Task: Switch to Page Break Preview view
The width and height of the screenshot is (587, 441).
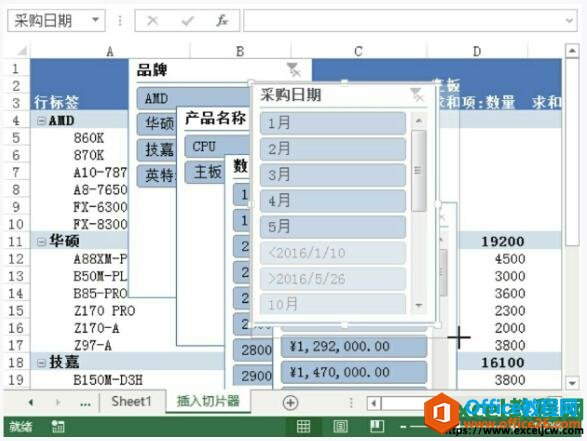Action: coord(377,426)
